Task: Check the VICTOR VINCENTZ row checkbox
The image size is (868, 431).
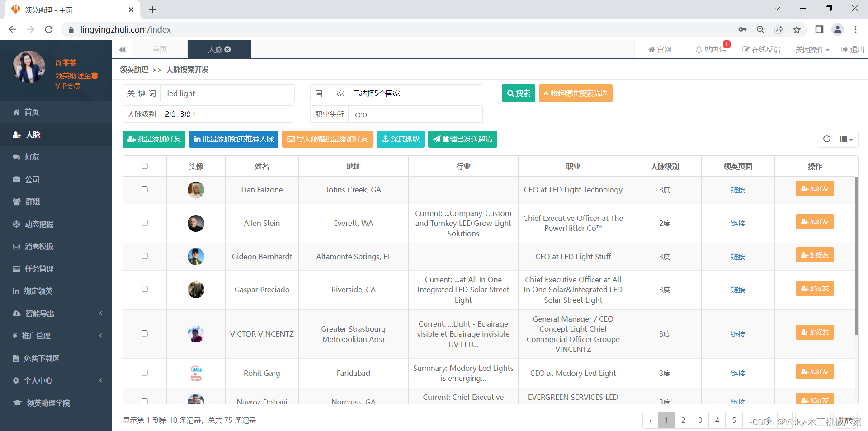Action: pyautogui.click(x=145, y=333)
